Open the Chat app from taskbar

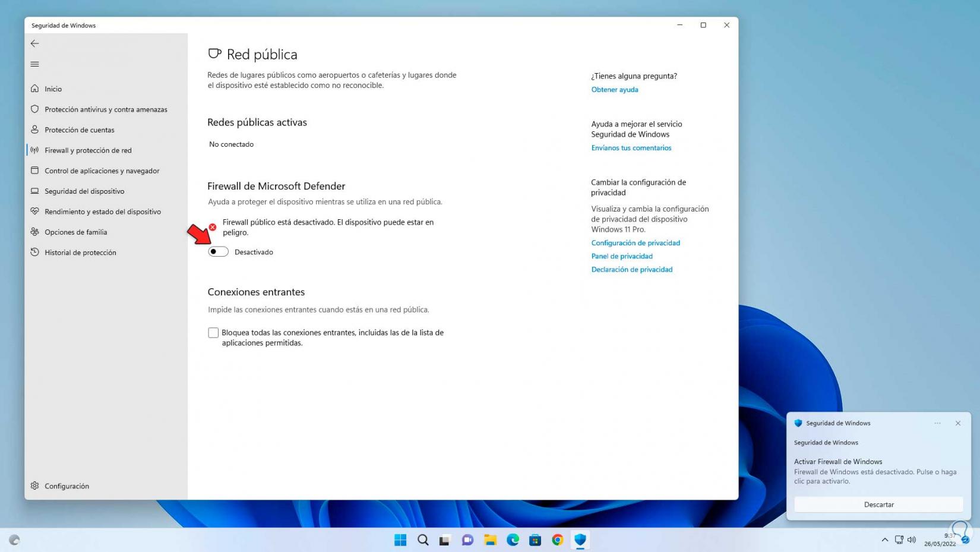pos(467,540)
